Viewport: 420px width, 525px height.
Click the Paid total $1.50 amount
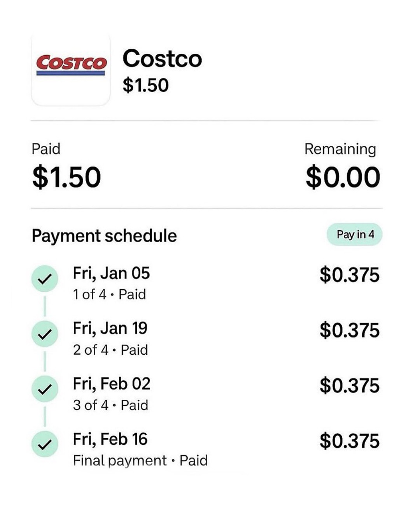[66, 177]
